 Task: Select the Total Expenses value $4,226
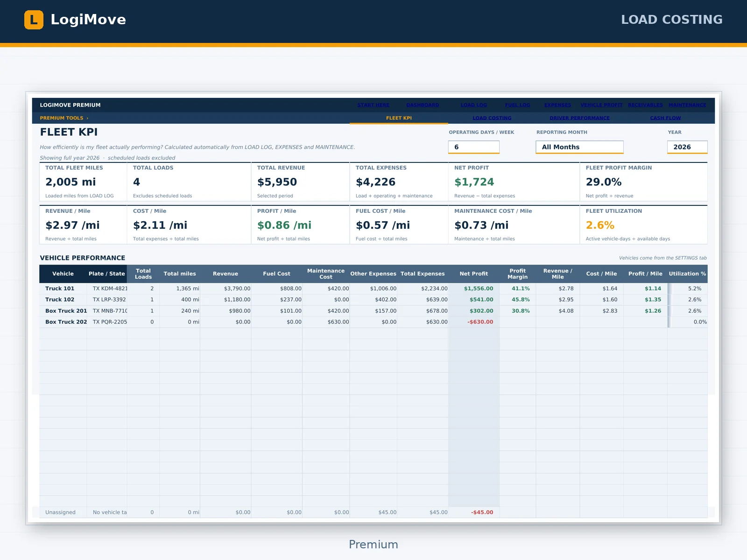[x=375, y=182]
